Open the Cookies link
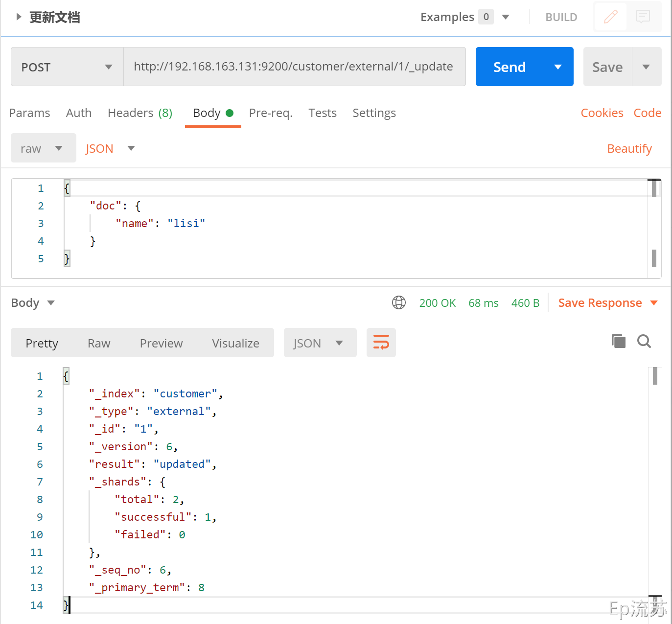The width and height of the screenshot is (672, 624). [602, 113]
